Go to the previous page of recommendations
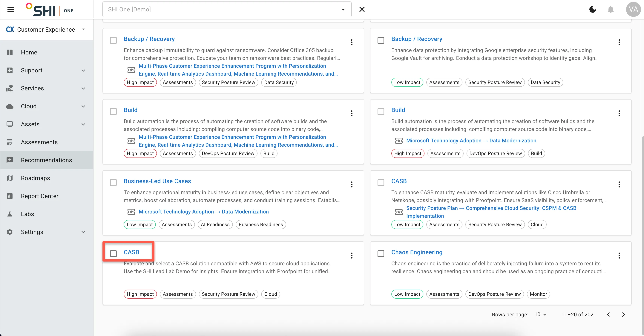This screenshot has width=644, height=336. point(608,314)
